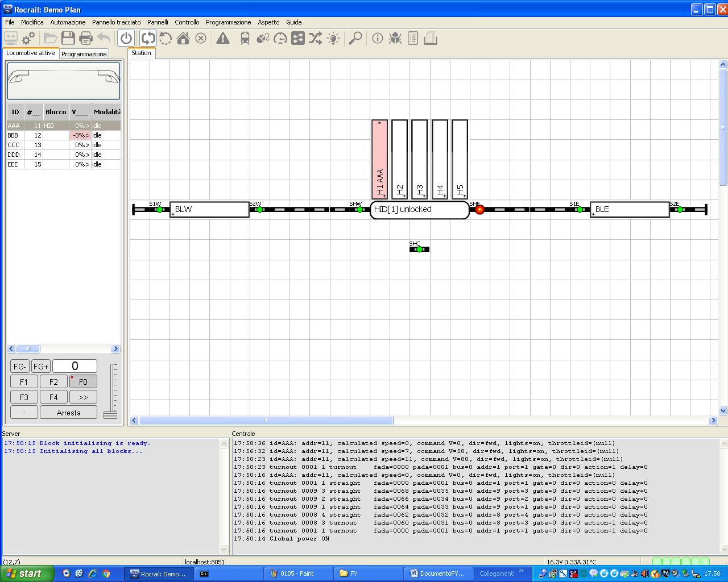
Task: Click the red SHE signal
Action: pyautogui.click(x=479, y=210)
